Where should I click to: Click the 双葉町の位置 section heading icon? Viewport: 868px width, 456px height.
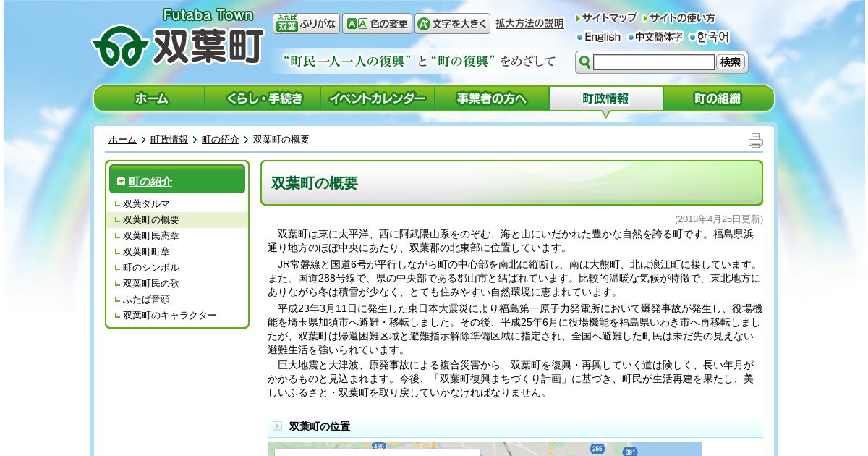click(277, 426)
